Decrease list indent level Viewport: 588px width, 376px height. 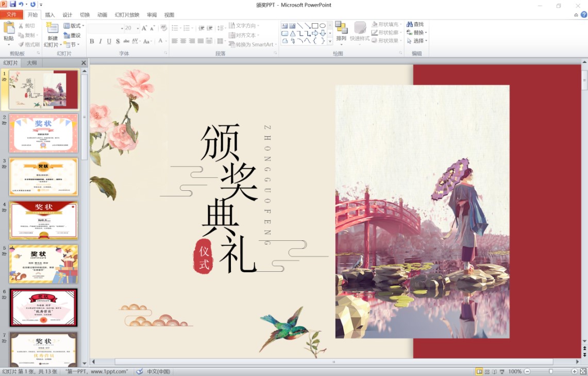coord(201,28)
